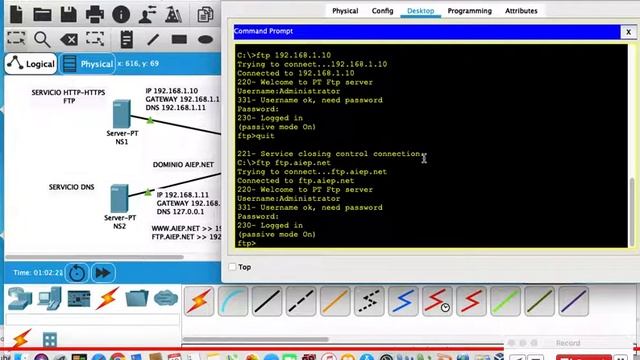Viewport: 640px width, 360px height.
Task: Select the draw rectangle tool
Action: click(179, 39)
